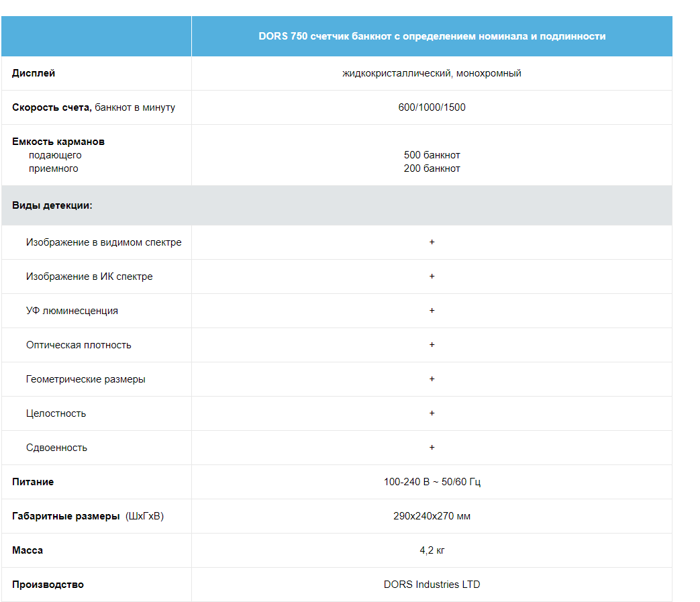
Task: Select the 'Питание' row label
Action: pyautogui.click(x=33, y=482)
